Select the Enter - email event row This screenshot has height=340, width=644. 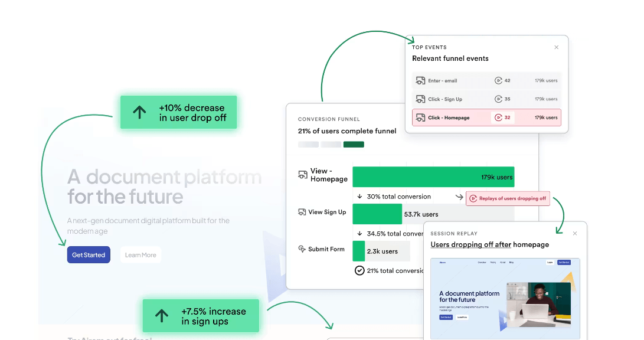(x=486, y=80)
